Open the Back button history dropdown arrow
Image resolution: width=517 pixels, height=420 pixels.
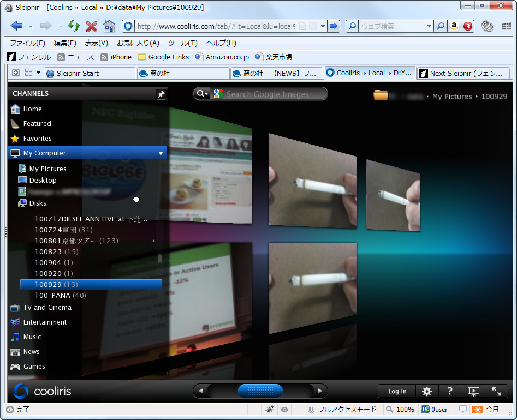[x=31, y=26]
